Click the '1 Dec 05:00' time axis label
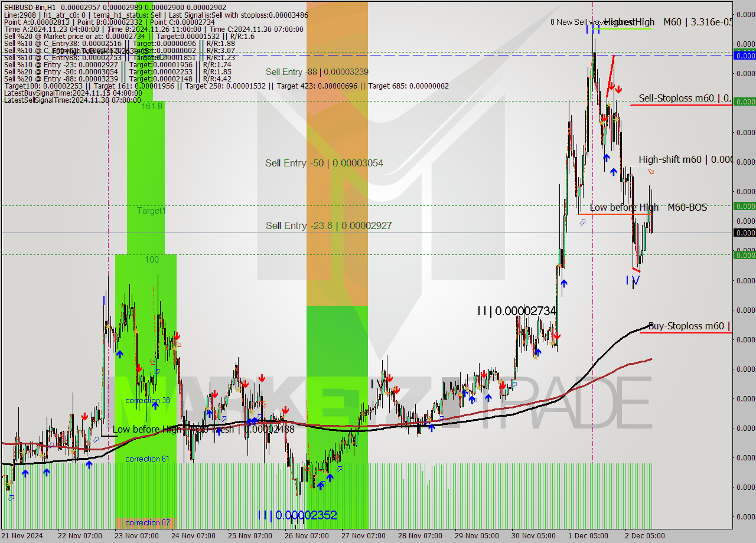This screenshot has height=543, width=756. click(x=588, y=536)
